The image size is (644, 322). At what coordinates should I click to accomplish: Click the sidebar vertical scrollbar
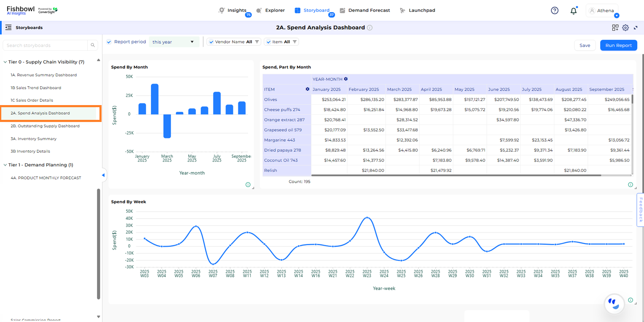tap(99, 244)
